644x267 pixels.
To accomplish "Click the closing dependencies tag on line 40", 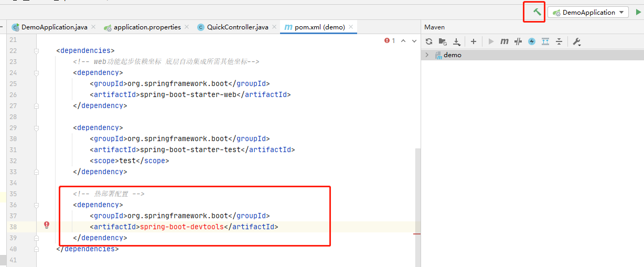I will 88,249.
